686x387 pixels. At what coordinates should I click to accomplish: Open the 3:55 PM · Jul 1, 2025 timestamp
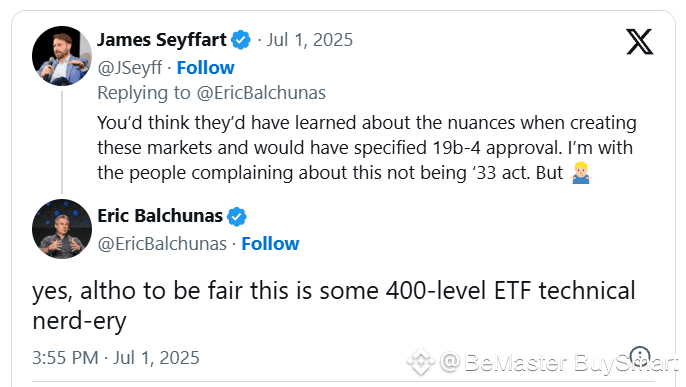[x=116, y=358]
